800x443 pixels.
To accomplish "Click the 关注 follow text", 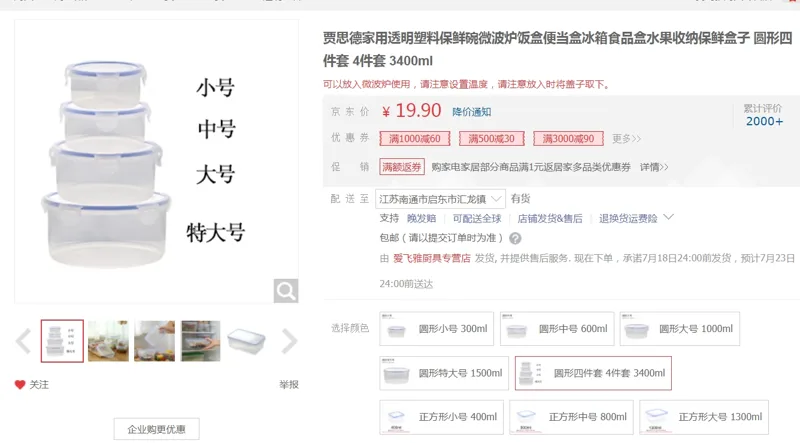I will (x=39, y=385).
